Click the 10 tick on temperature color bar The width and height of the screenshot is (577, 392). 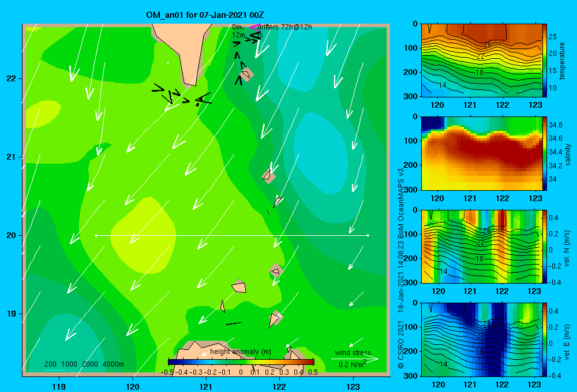[552, 88]
